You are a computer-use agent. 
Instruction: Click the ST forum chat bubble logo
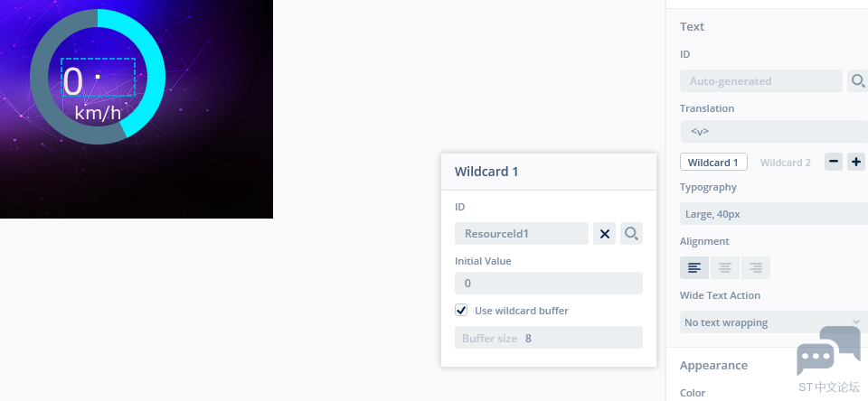tap(827, 351)
